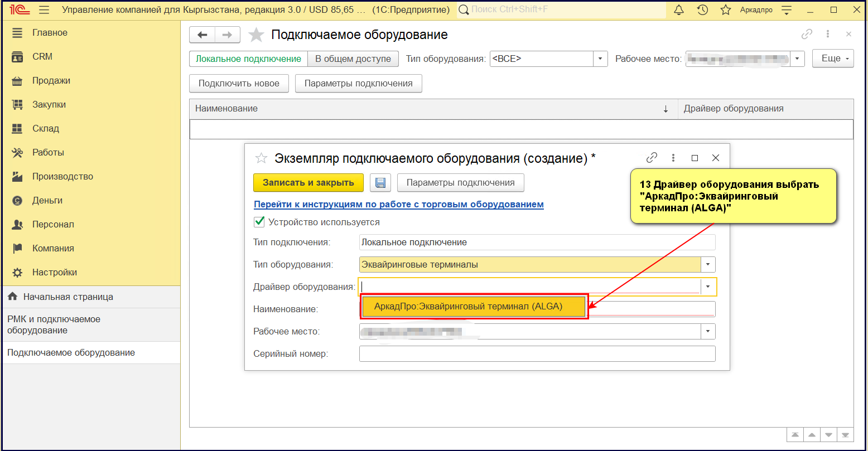868x451 pixels.
Task: Click Драйвер оборудования column header
Action: pos(765,109)
